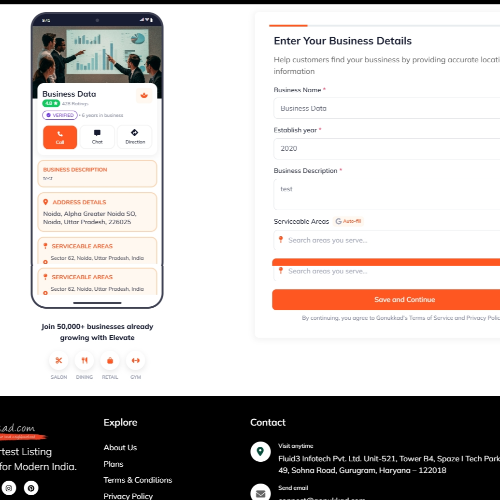Choose the Salon scissors icon

click(59, 360)
